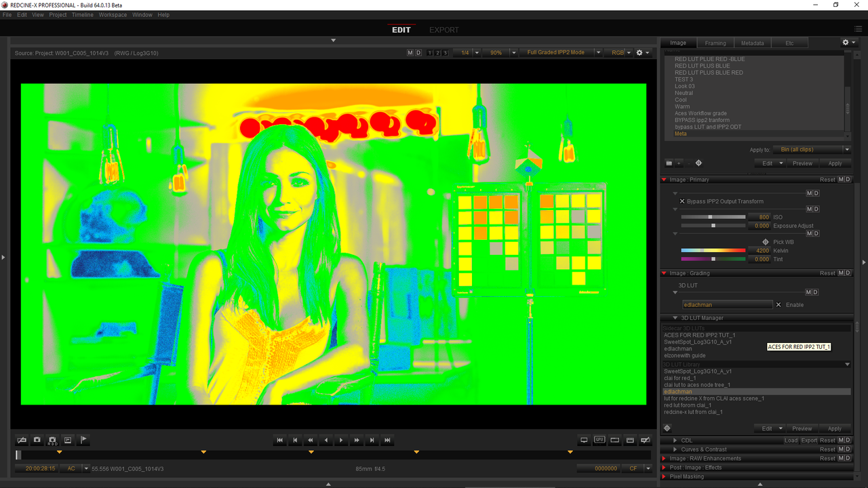This screenshot has width=868, height=488.
Task: Take a snapshot with the camera icon
Action: [37, 440]
